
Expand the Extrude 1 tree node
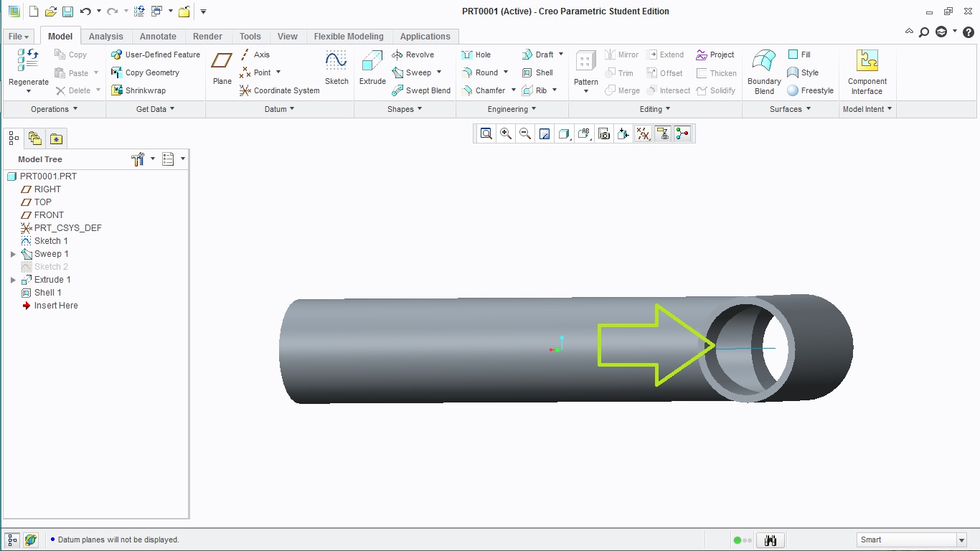(13, 280)
